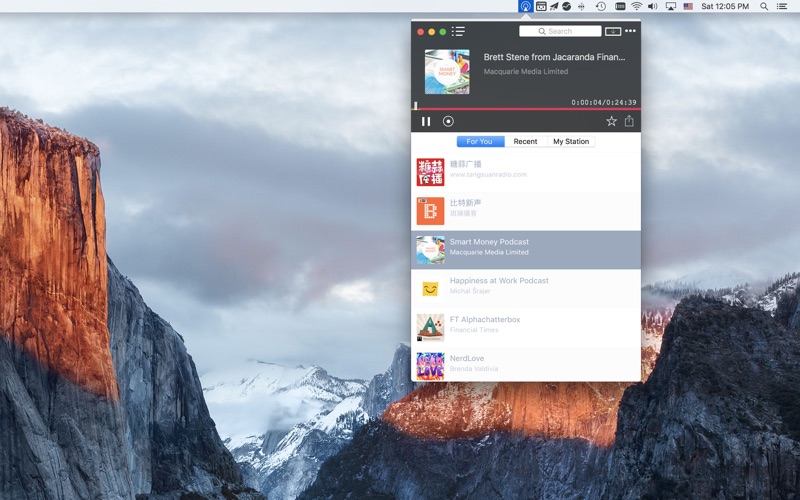
Task: Open the AirPlay display menu
Action: point(671,6)
